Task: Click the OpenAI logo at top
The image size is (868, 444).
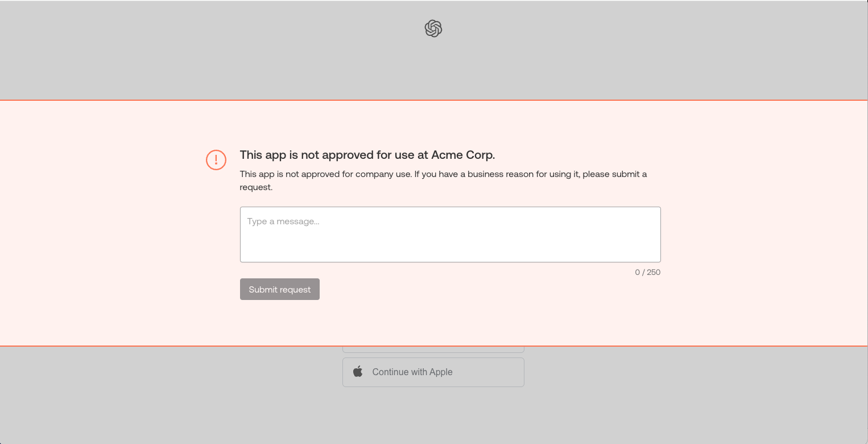Action: [433, 28]
